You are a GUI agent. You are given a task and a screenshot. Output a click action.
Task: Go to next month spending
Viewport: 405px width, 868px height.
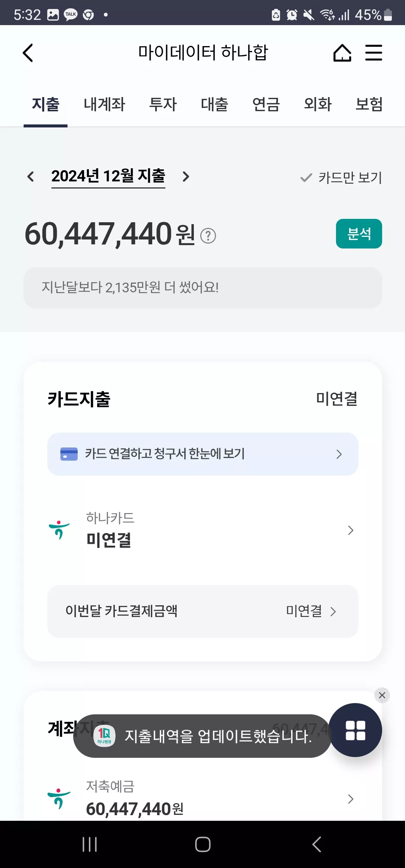point(186,177)
